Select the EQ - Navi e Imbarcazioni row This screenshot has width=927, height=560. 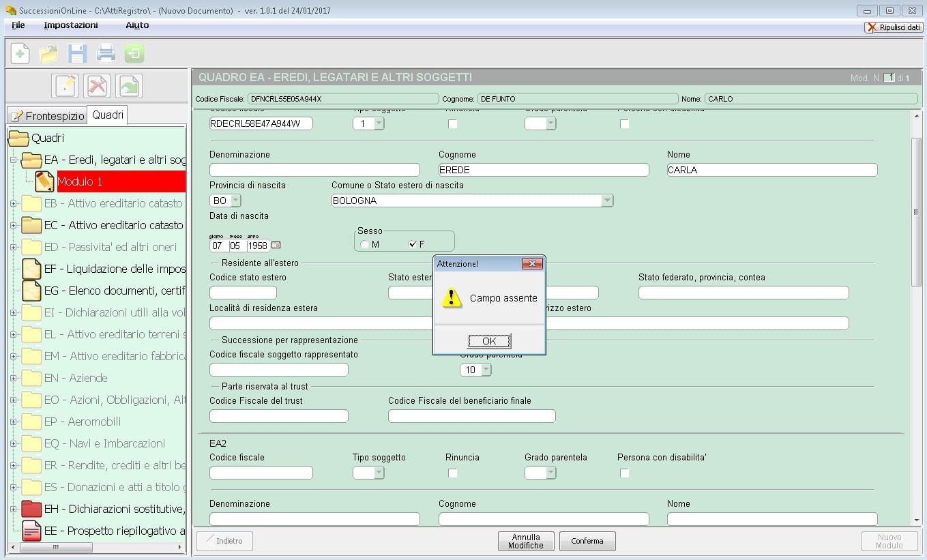[x=105, y=443]
